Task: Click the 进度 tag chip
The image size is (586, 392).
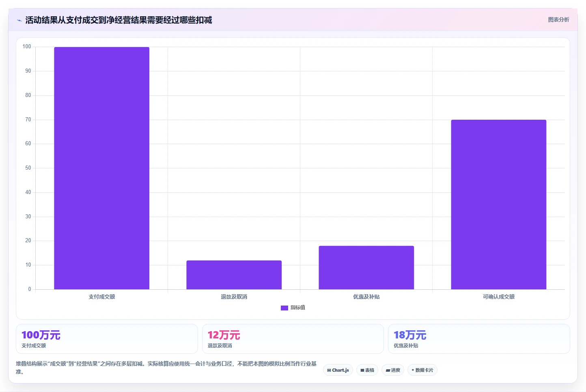Action: point(393,370)
